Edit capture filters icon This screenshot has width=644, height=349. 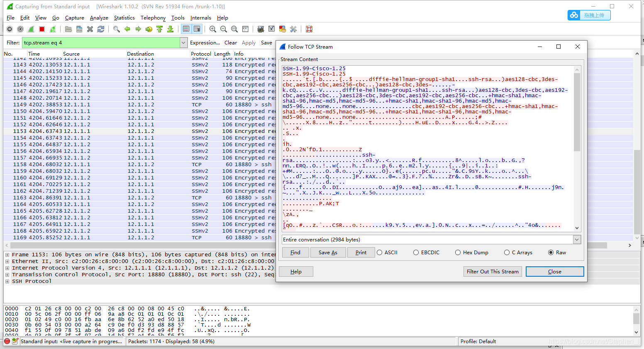(261, 29)
